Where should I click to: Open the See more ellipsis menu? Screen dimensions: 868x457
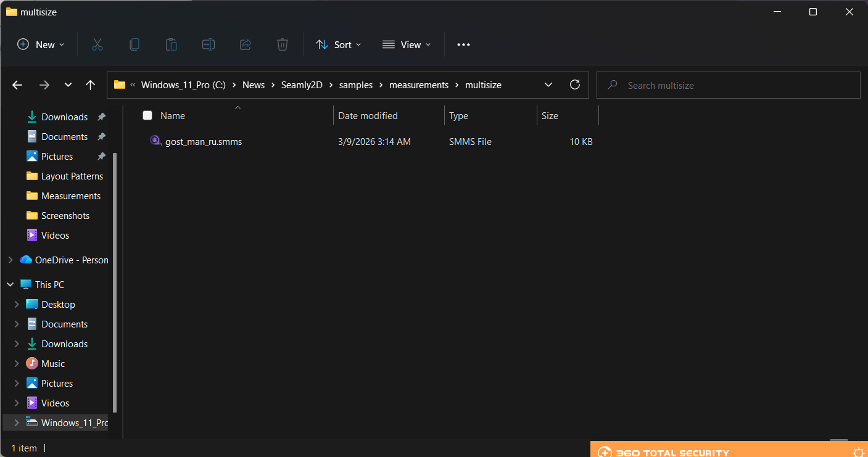click(463, 44)
